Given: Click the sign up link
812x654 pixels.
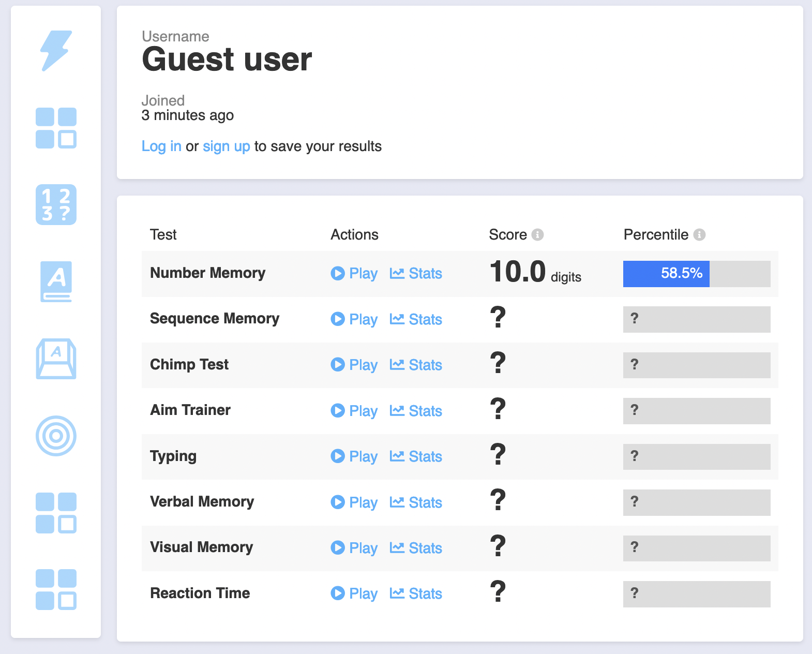Looking at the screenshot, I should tap(226, 146).
